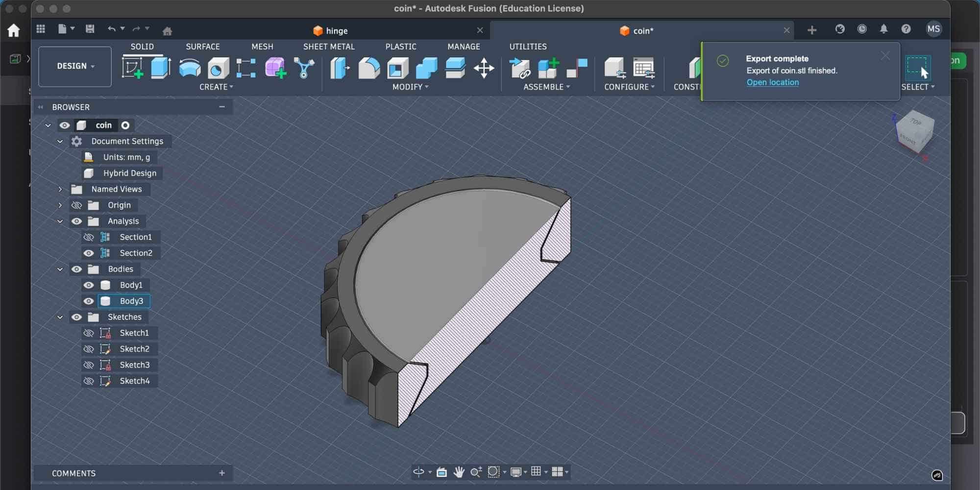The width and height of the screenshot is (980, 490).
Task: Click the Open location link
Action: 772,82
